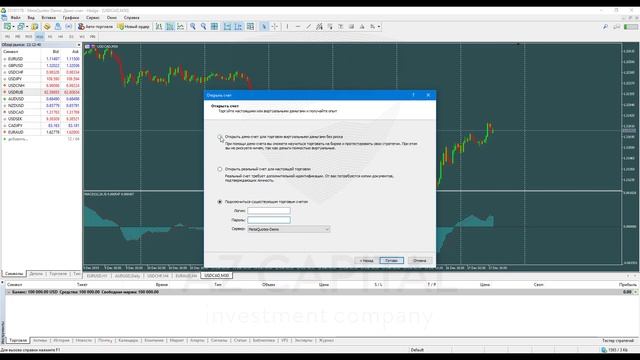Toggle the Auto Scroll chart icon
Viewport: 640px width, 360px height.
[x=227, y=27]
